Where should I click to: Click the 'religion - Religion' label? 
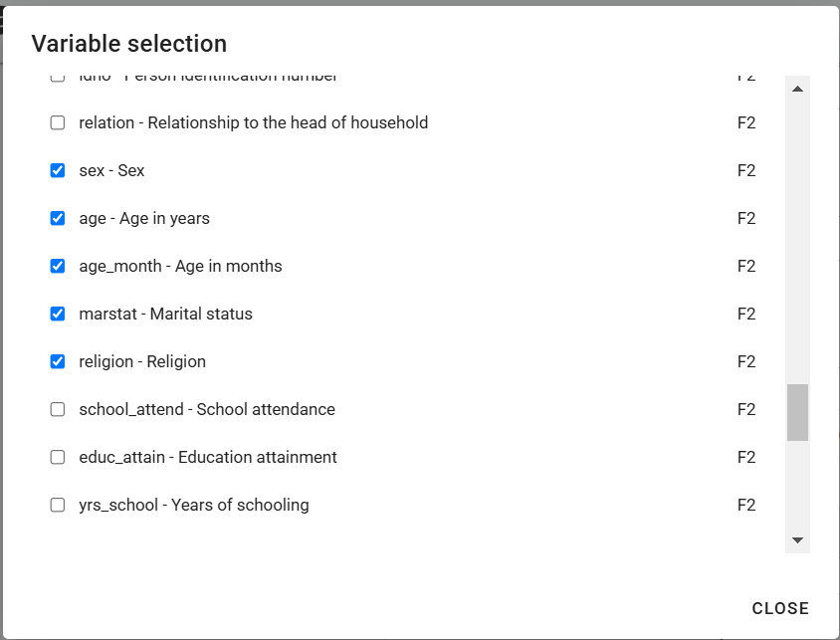pyautogui.click(x=142, y=362)
